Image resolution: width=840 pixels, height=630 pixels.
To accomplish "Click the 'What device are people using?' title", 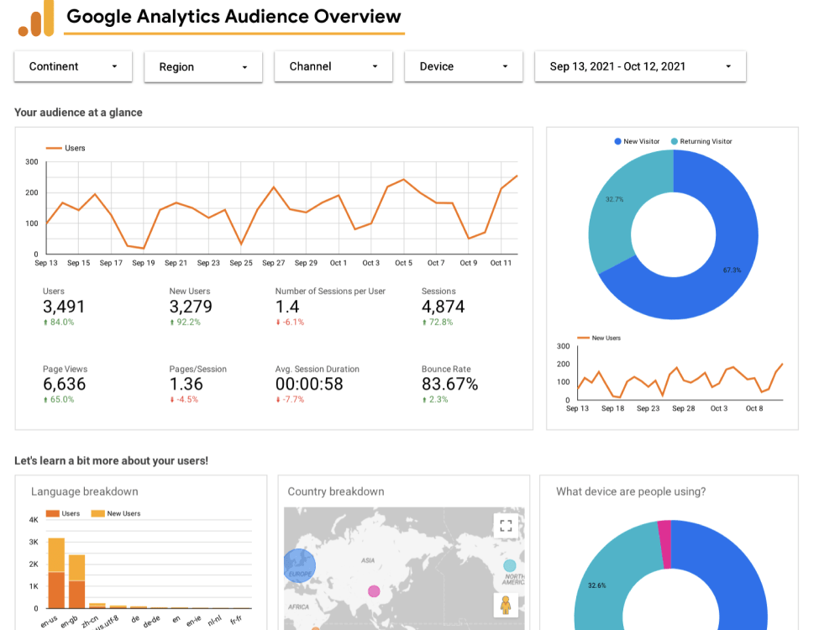I will pyautogui.click(x=631, y=491).
